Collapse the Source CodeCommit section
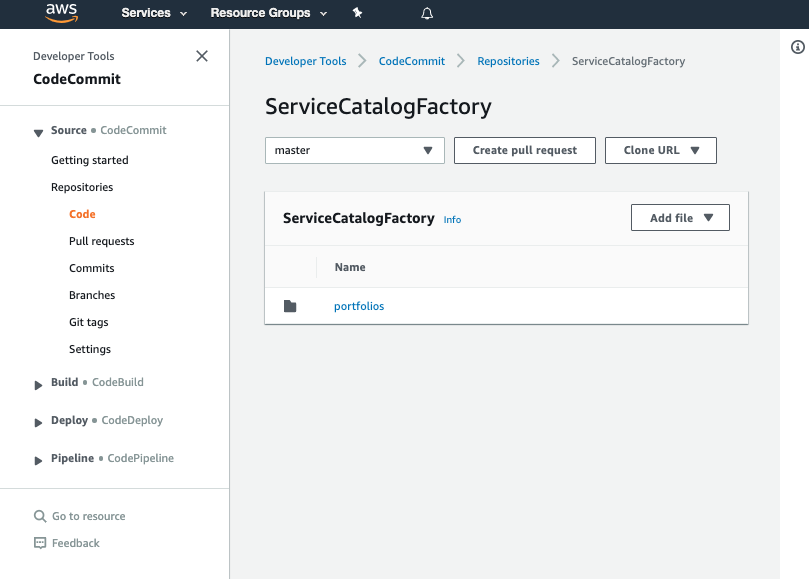Image resolution: width=809 pixels, height=579 pixels. tap(38, 133)
